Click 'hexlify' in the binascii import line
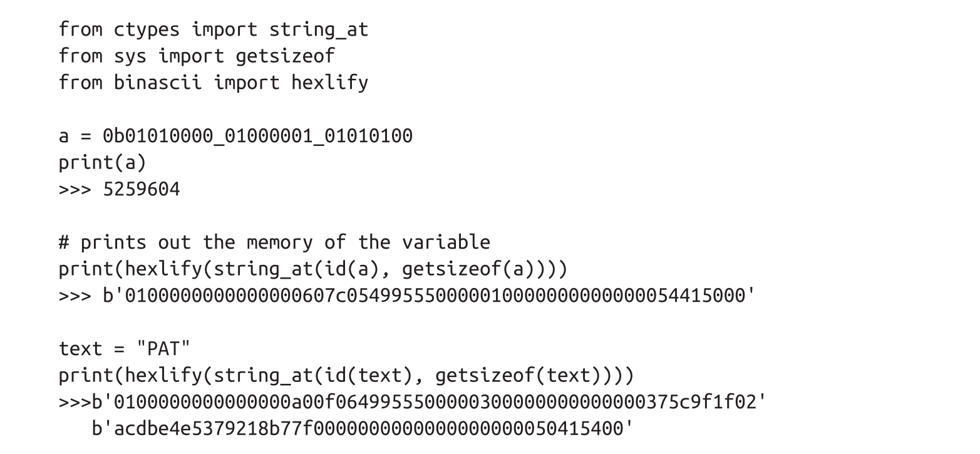The image size is (980, 454). (x=329, y=83)
